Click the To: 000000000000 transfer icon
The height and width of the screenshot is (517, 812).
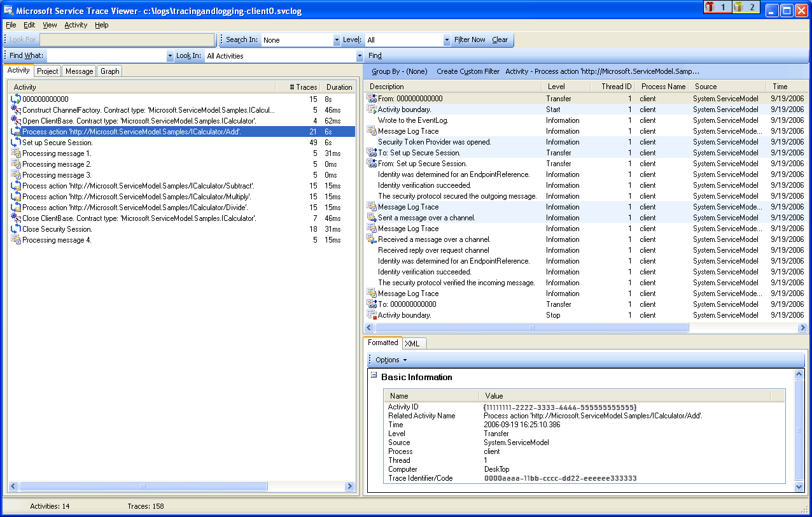pyautogui.click(x=372, y=304)
